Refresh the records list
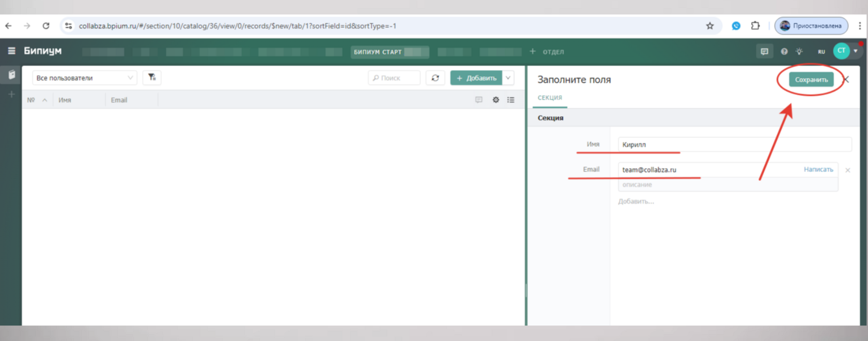Image resolution: width=868 pixels, height=341 pixels. coord(435,78)
